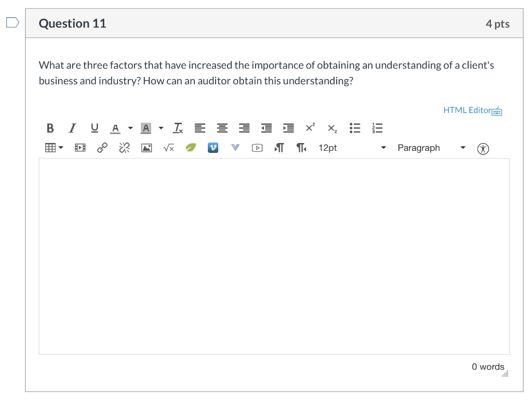Screen dimensions: 532x404
Task: Click the 0 words counter
Action: (488, 367)
